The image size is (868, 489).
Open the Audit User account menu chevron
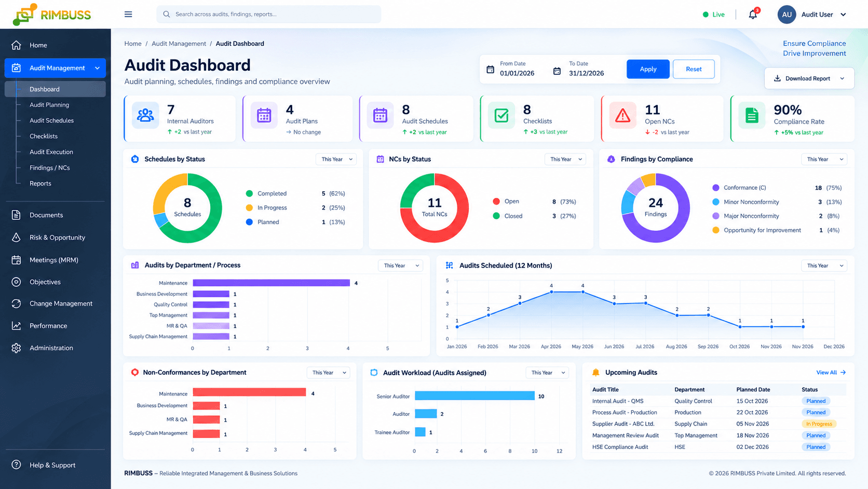point(843,15)
